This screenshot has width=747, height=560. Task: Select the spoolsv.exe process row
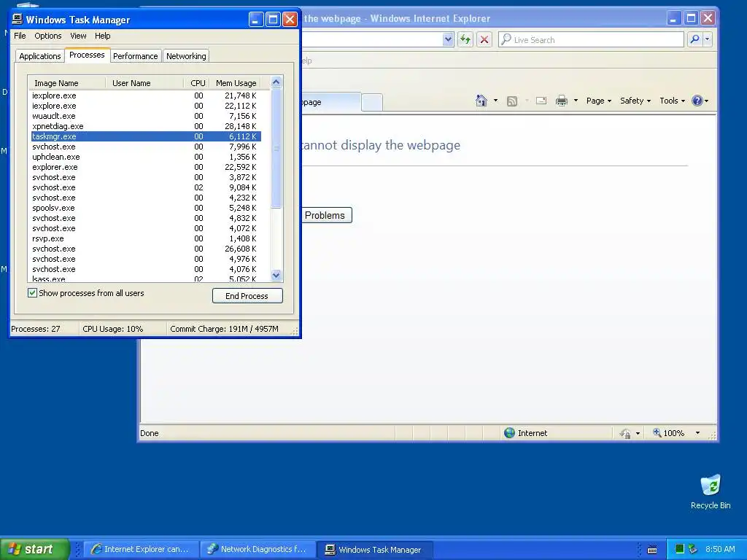[146, 208]
